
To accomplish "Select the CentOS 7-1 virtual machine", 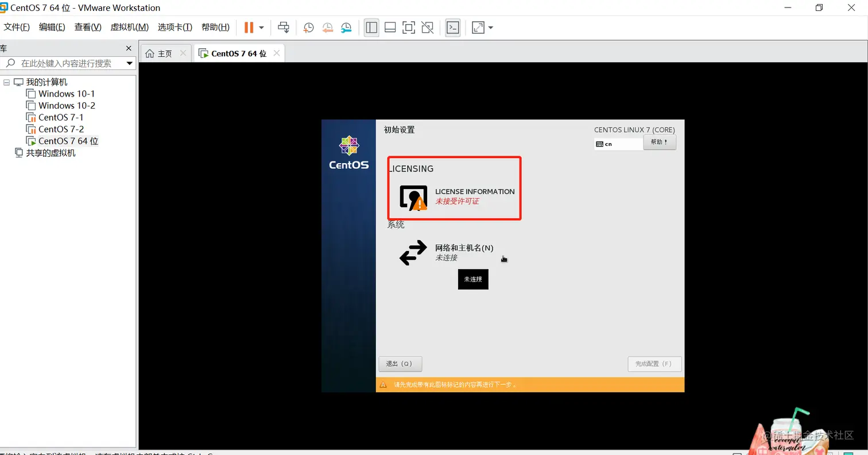I will pos(61,117).
